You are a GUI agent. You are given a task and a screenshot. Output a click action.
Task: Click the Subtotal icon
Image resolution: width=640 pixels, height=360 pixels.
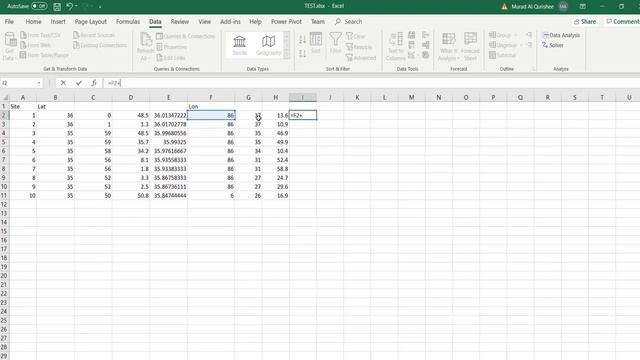pyautogui.click(x=493, y=55)
